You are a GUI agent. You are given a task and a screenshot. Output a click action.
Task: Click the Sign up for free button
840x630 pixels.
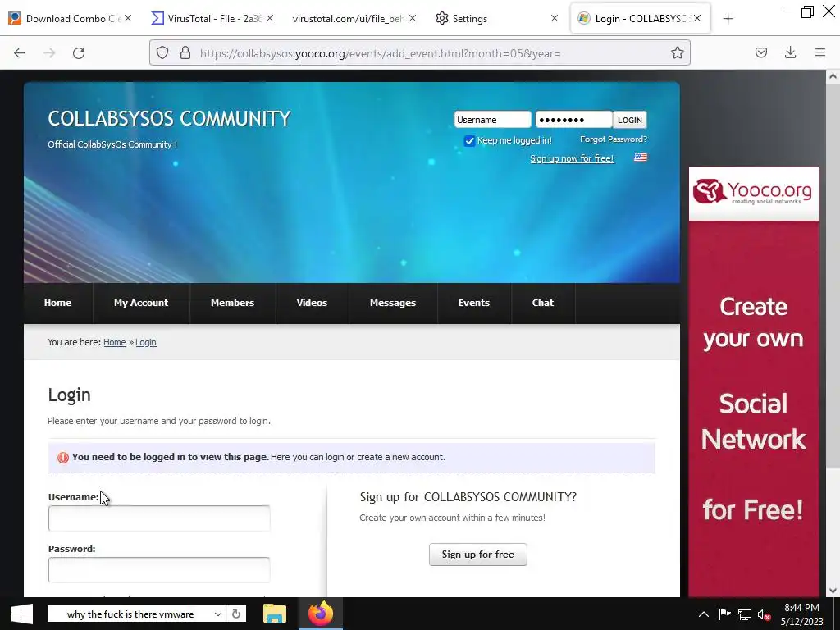pyautogui.click(x=478, y=555)
